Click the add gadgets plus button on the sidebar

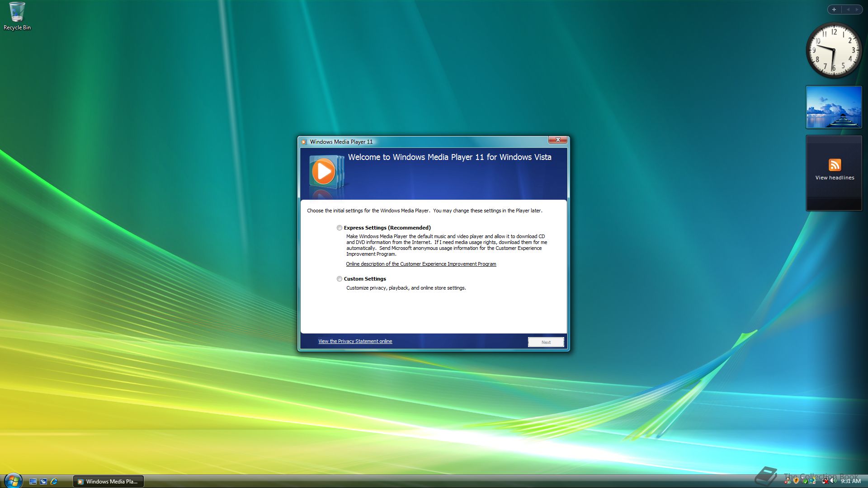pos(834,9)
